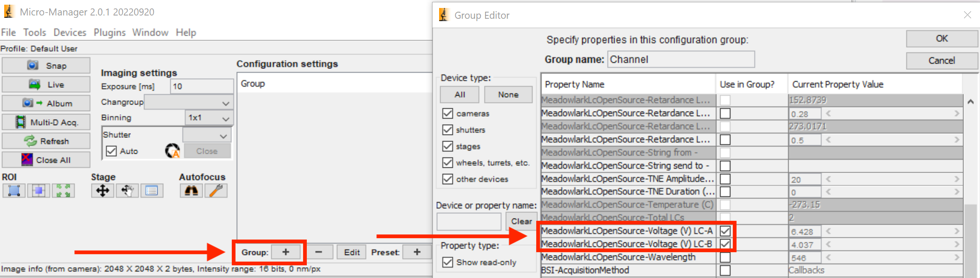Screen dimensions: 980x278
Task: Toggle shutters device type checkbox
Action: coord(448,130)
